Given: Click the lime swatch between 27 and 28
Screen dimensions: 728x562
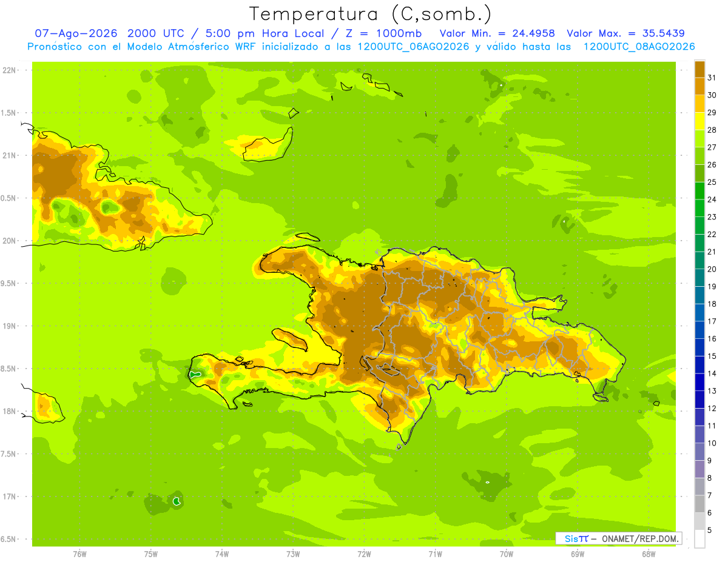Looking at the screenshot, I should (699, 139).
